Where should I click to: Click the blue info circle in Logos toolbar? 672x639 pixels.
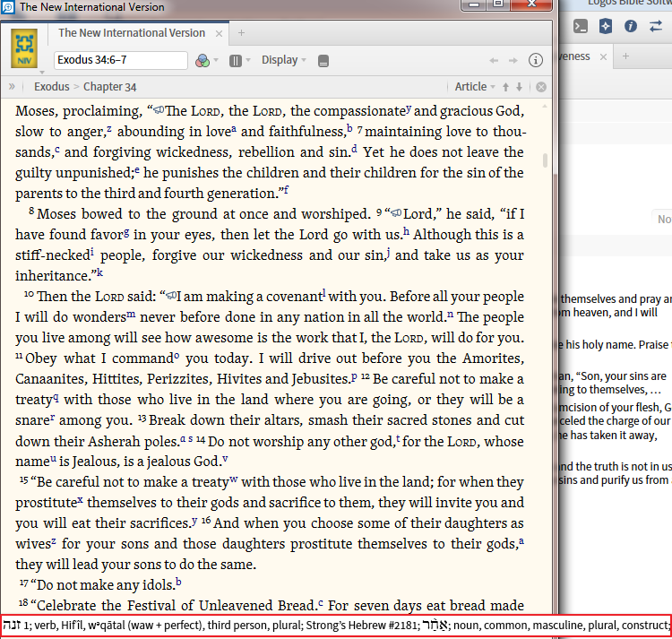[631, 27]
